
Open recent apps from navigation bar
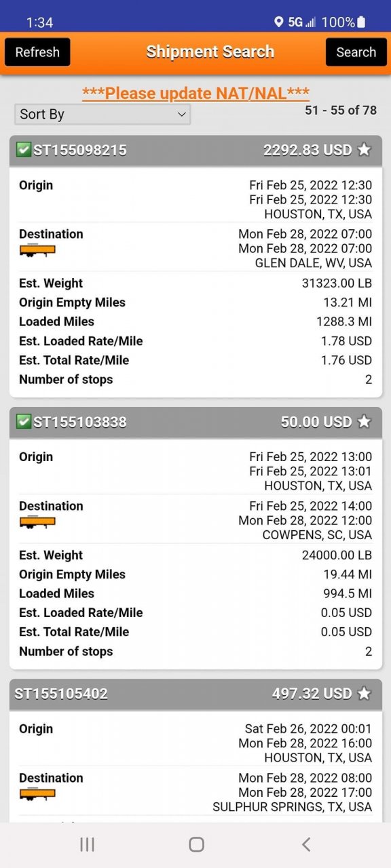click(87, 844)
